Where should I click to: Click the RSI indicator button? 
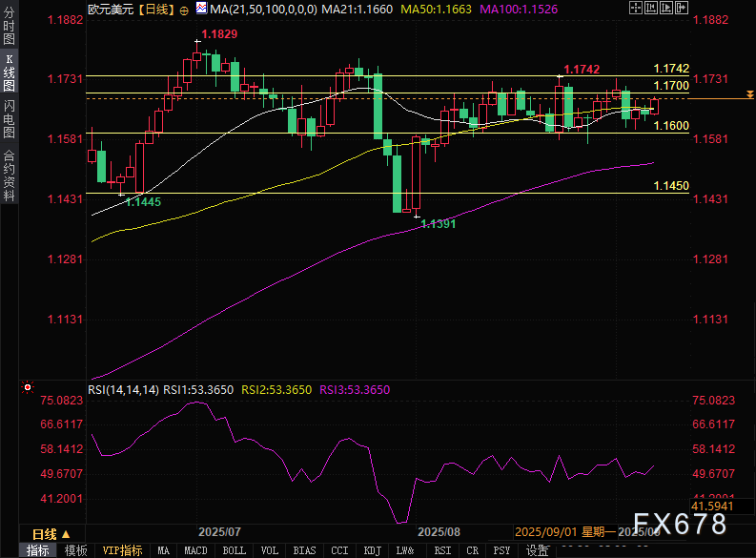(442, 550)
